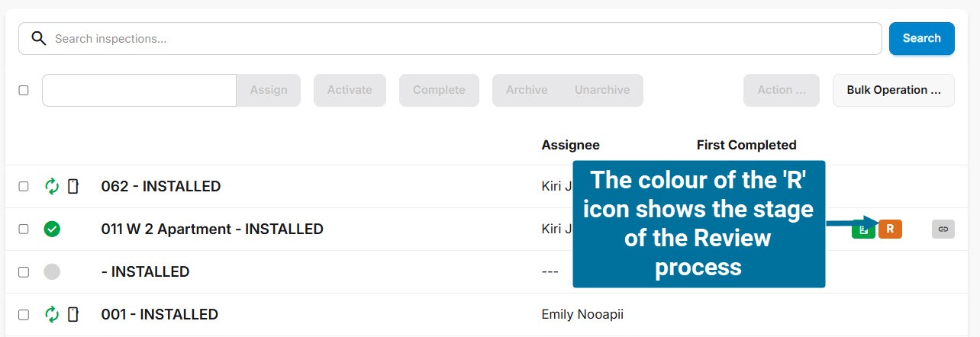Open the 011 W 2 Apartment - INSTALLED inspection
Image resolution: width=980 pixels, height=337 pixels.
(x=211, y=229)
